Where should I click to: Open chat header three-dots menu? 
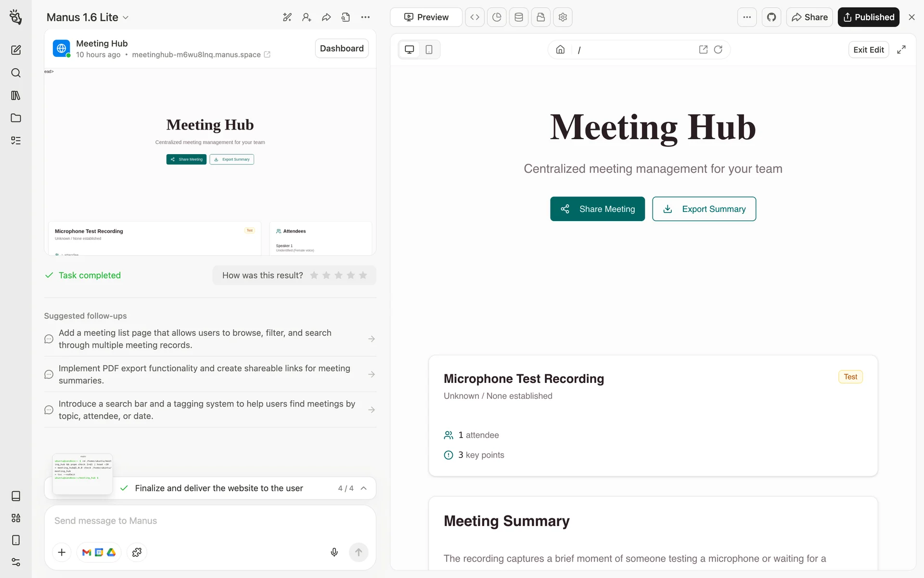coord(365,17)
